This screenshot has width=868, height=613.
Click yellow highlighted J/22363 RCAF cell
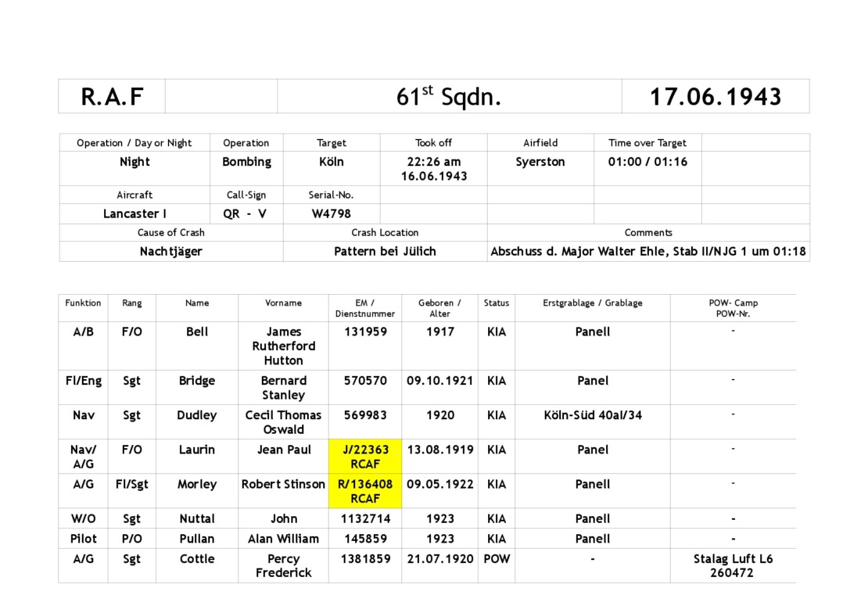point(365,457)
